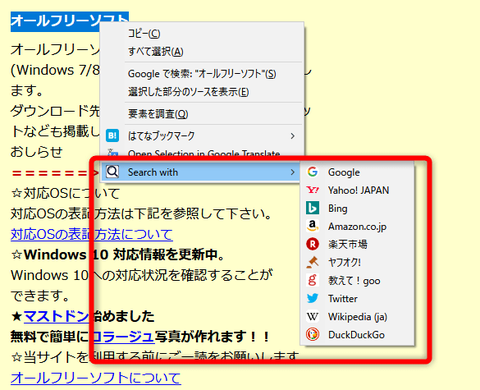Click the はてなブックマーク B! icon
This screenshot has height=390, width=480.
(112, 136)
